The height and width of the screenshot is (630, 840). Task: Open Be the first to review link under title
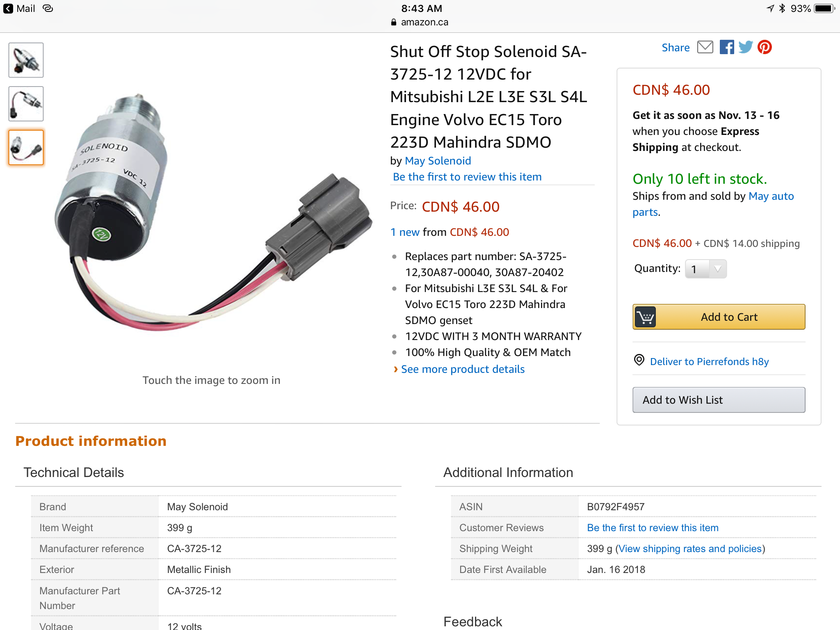tap(467, 177)
